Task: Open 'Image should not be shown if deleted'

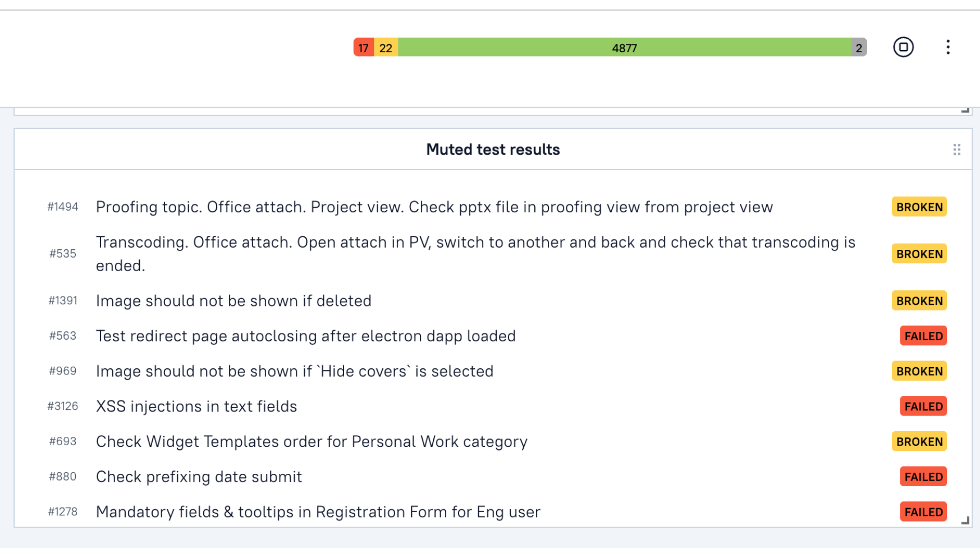Action: click(233, 300)
